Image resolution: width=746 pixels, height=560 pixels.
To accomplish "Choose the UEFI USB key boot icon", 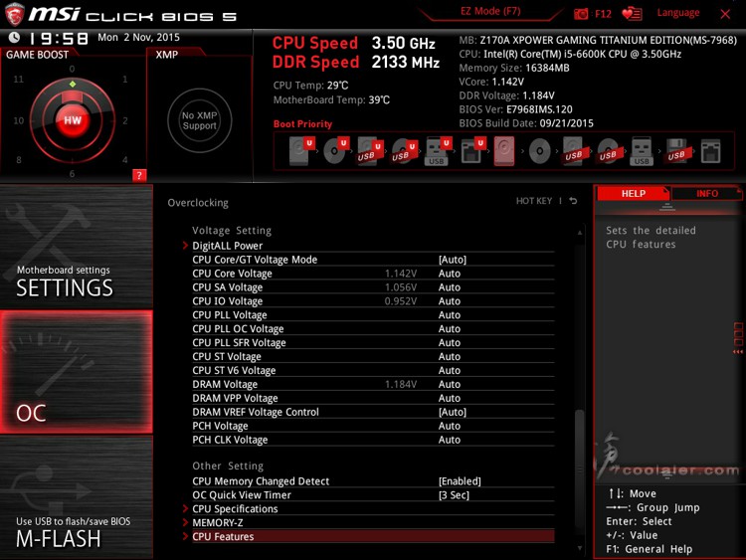I will coord(438,151).
